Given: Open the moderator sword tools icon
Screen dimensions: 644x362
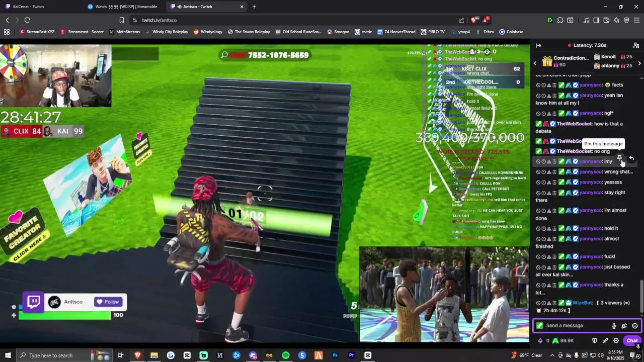Looking at the screenshot, I should (x=605, y=340).
